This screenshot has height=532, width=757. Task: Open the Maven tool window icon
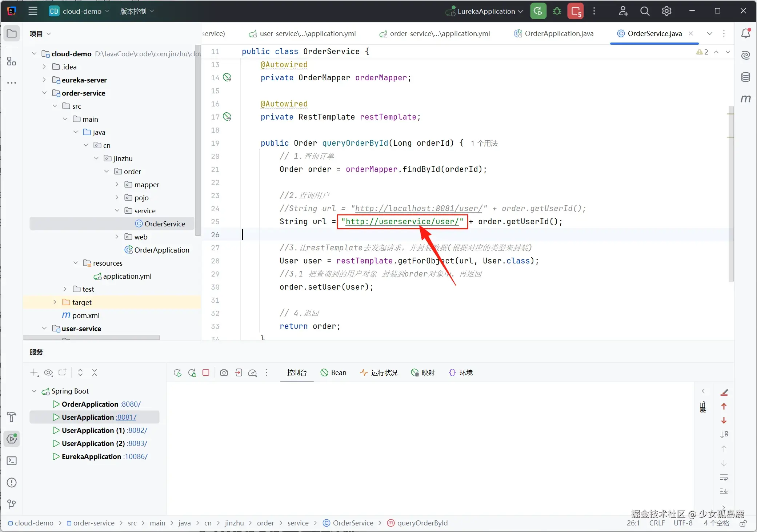click(745, 98)
